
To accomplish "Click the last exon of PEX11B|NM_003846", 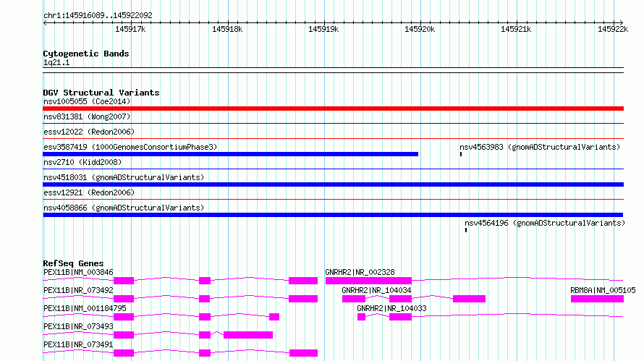I will 303,281.
